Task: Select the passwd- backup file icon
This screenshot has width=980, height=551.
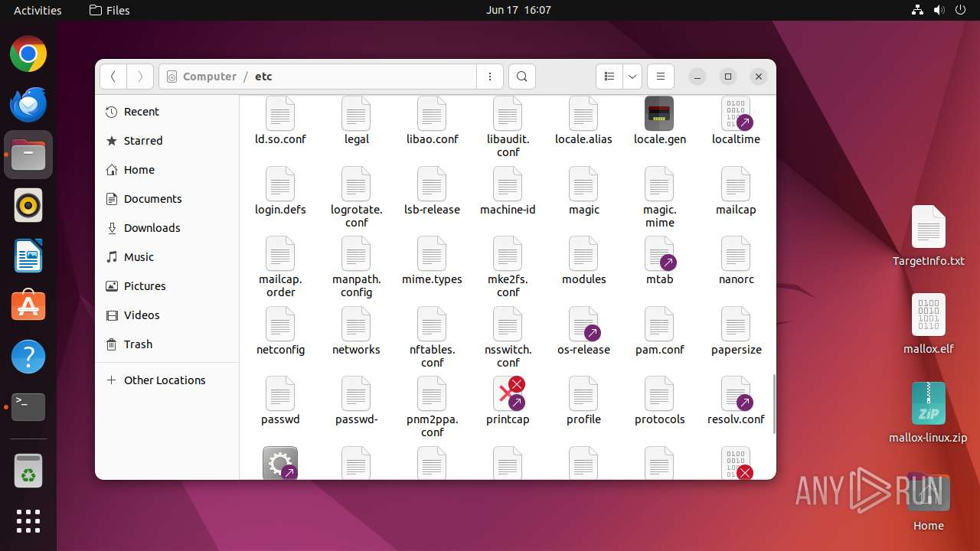Action: pos(356,393)
